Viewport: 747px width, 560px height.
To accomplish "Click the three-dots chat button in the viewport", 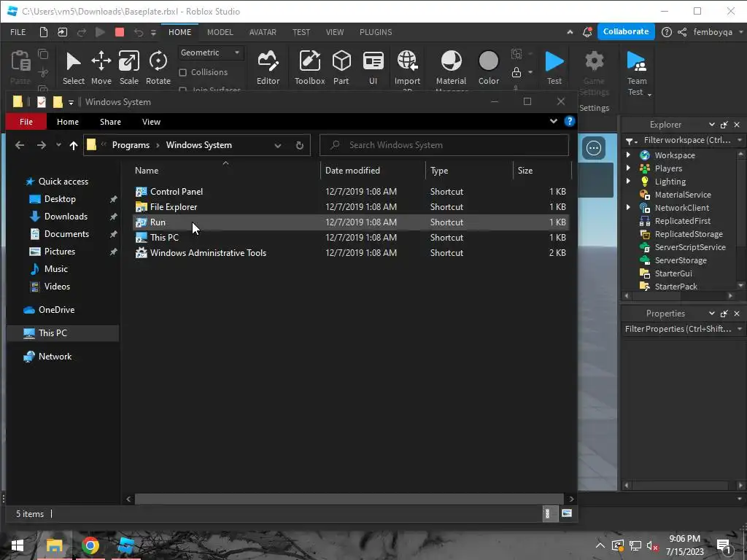I will 594,148.
